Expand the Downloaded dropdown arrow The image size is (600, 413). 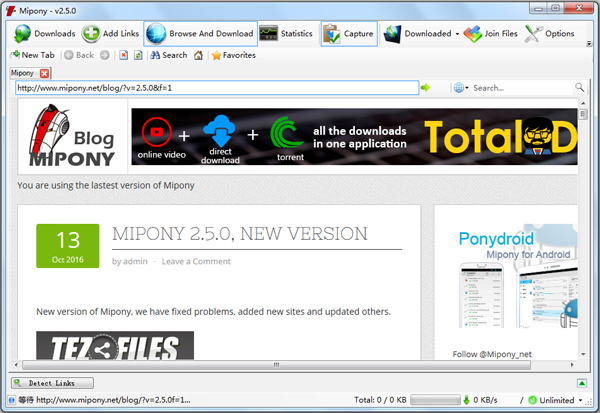[x=457, y=34]
